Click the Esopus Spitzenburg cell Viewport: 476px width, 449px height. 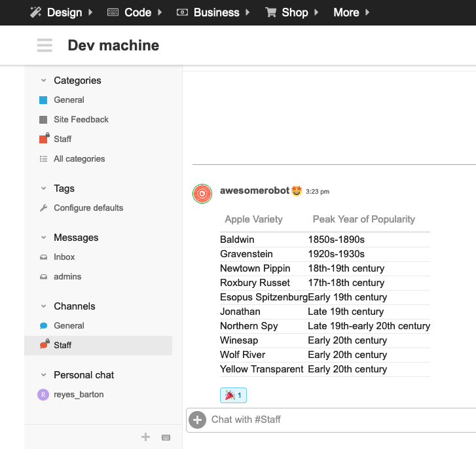tap(264, 297)
